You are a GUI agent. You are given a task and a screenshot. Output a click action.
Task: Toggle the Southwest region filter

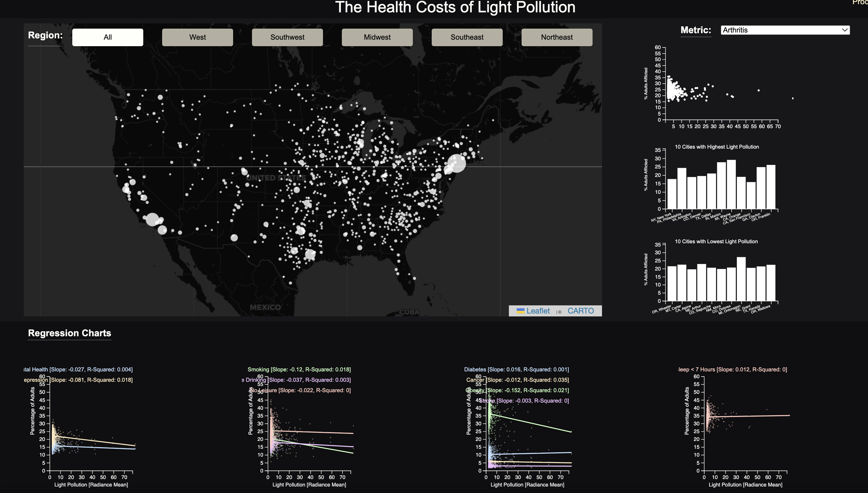tap(287, 37)
